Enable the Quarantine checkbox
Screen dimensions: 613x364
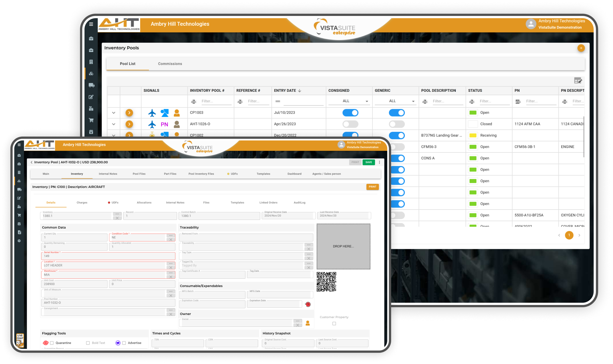point(52,343)
